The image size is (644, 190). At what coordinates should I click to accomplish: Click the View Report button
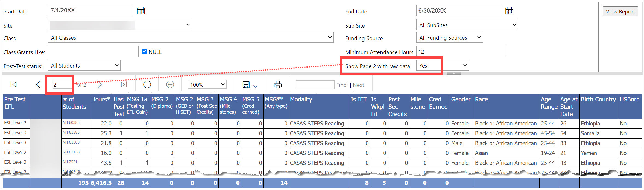click(620, 11)
